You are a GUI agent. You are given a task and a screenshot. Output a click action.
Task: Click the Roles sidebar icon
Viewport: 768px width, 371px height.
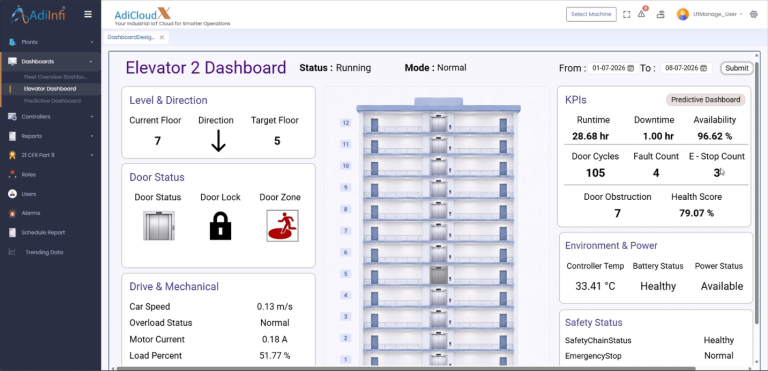pos(12,174)
